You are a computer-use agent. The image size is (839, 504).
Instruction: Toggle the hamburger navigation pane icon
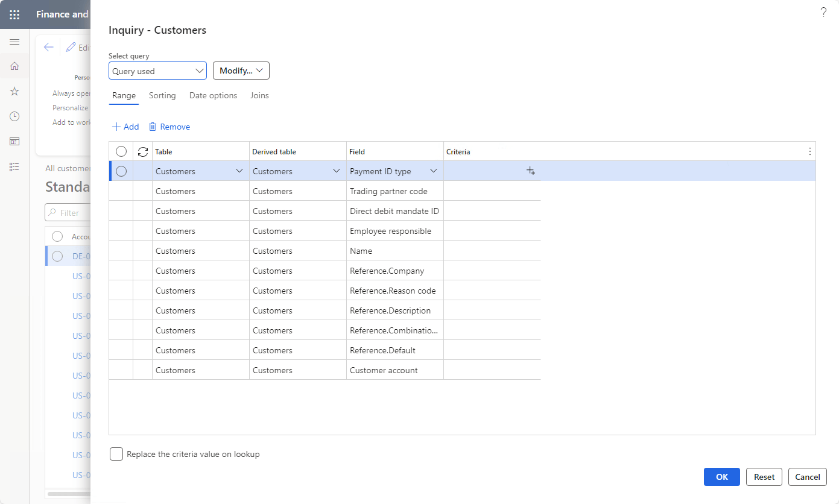coord(14,42)
